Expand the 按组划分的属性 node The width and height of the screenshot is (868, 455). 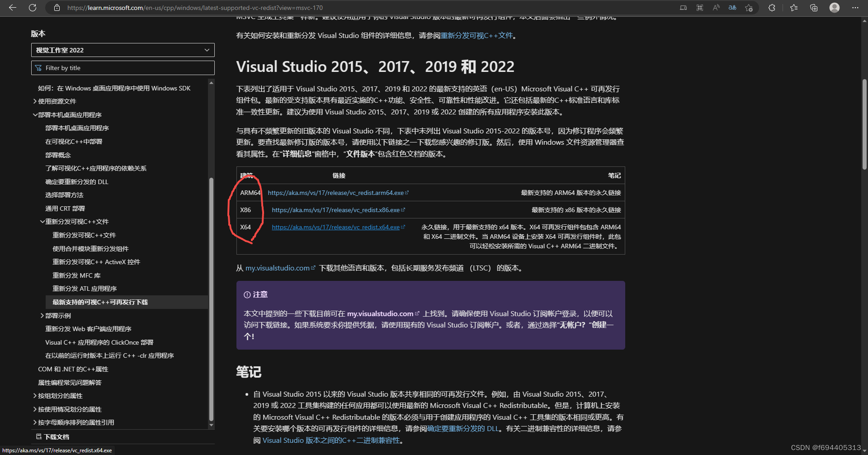pos(35,396)
